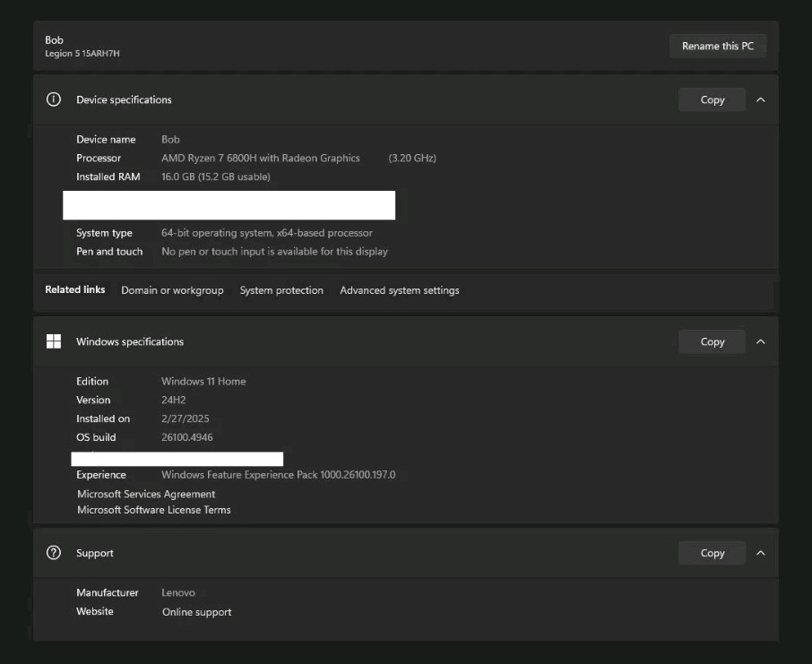Click the Windows specifications header text
The image size is (812, 664).
coord(130,341)
